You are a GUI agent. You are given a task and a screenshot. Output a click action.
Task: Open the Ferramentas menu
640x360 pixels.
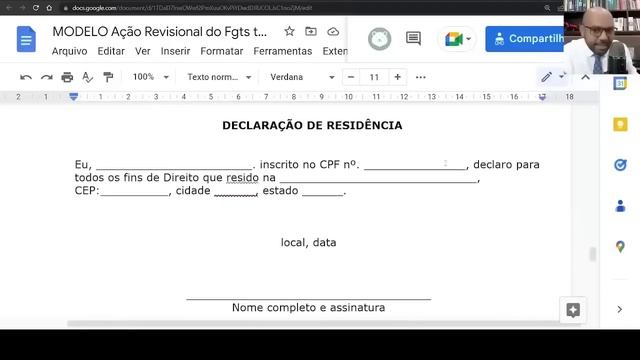pyautogui.click(x=283, y=51)
